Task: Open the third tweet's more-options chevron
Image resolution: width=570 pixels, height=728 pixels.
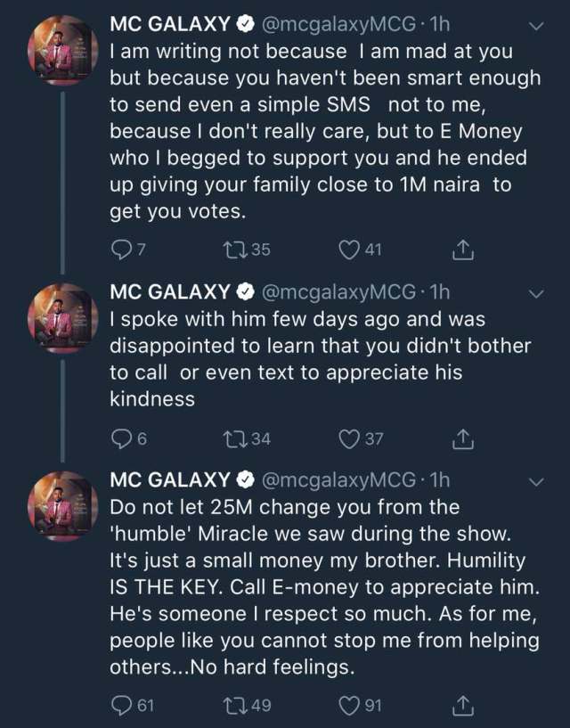Action: point(536,482)
